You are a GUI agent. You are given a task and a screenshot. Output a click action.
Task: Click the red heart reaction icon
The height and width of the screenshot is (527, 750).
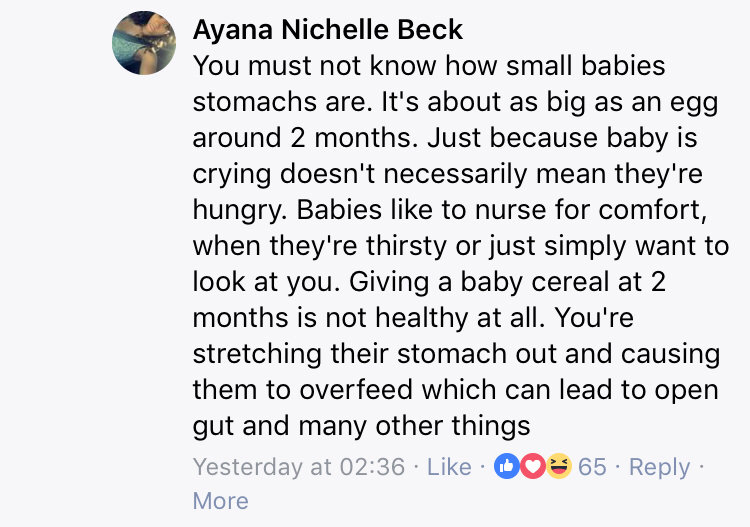point(533,466)
